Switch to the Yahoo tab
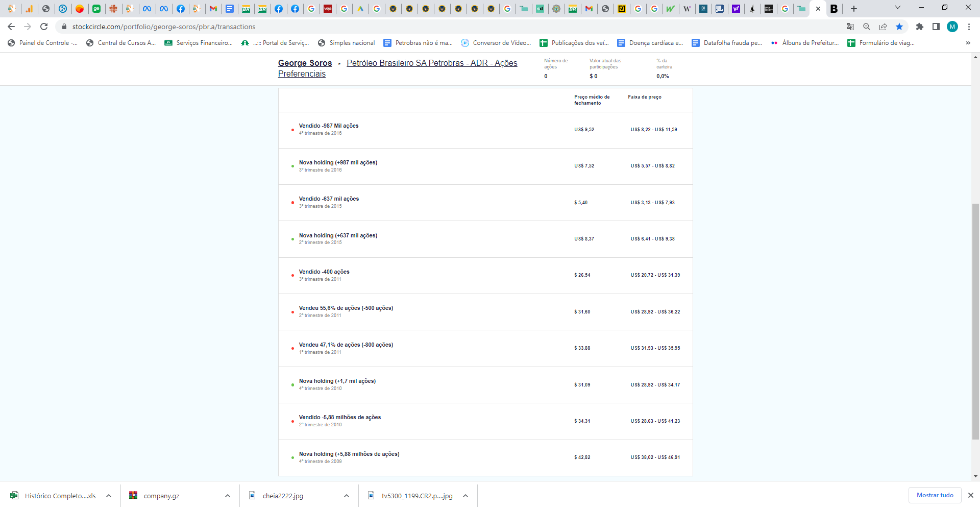The width and height of the screenshot is (980, 510). point(736,9)
